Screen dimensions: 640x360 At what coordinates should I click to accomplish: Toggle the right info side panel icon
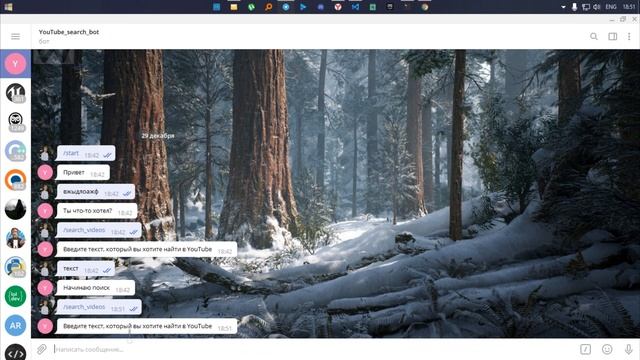click(613, 36)
